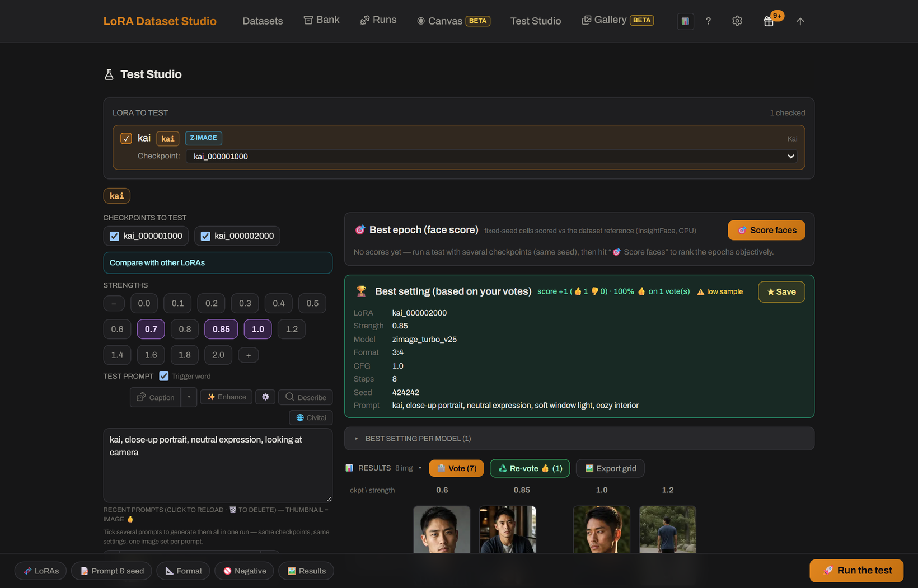Open the Runs nav item
This screenshot has width=918, height=588.
[378, 20]
